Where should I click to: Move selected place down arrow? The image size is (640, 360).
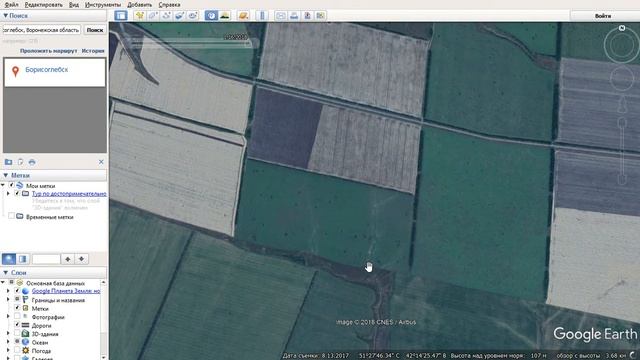[x=81, y=259]
